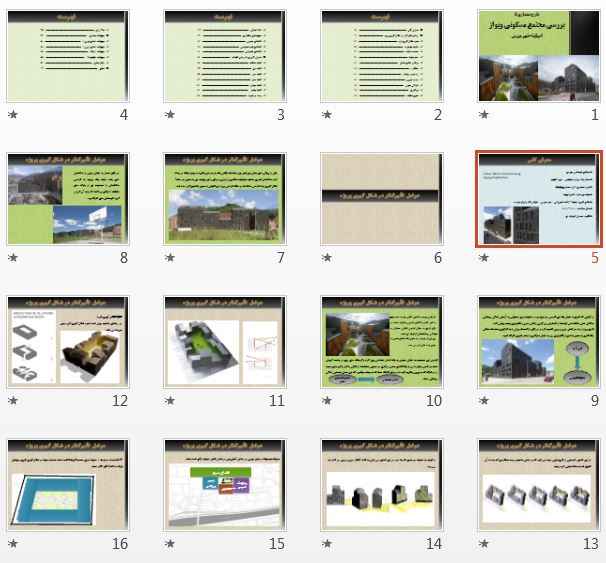
Task: Click the transition star icon under slide 1
Action: click(484, 115)
